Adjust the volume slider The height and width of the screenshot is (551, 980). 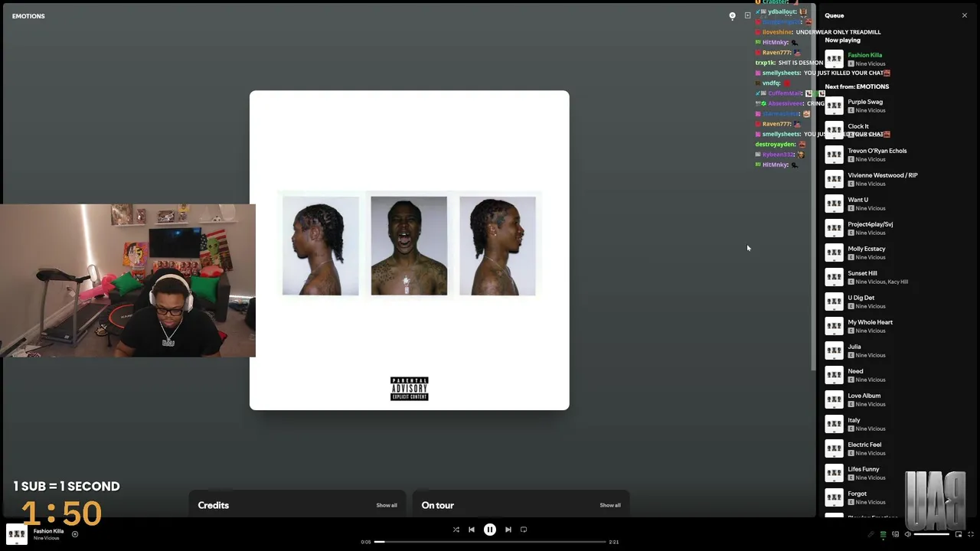933,534
